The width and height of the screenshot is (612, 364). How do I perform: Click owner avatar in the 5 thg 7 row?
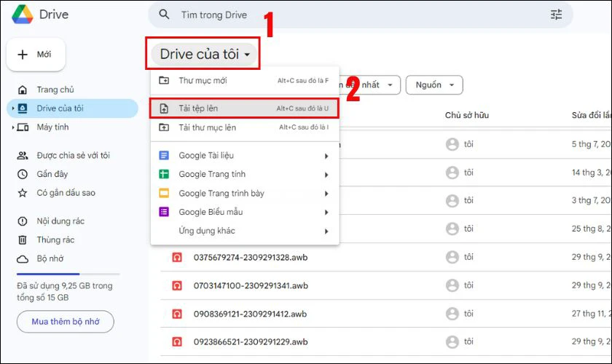click(x=452, y=144)
